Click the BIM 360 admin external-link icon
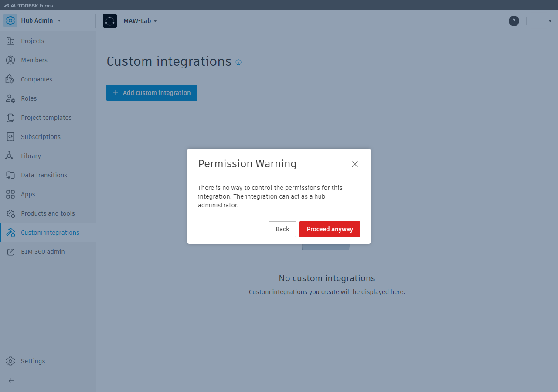The image size is (558, 392). point(10,252)
